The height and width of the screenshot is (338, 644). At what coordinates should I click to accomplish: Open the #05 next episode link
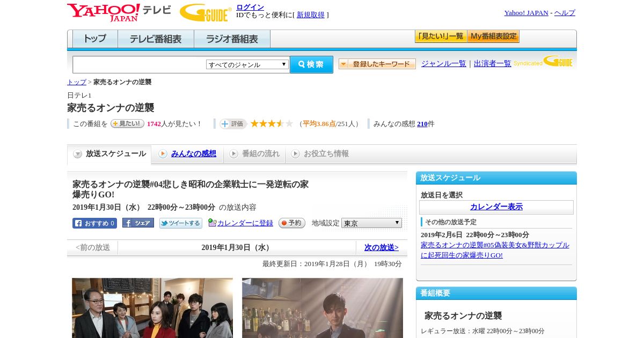tap(495, 250)
